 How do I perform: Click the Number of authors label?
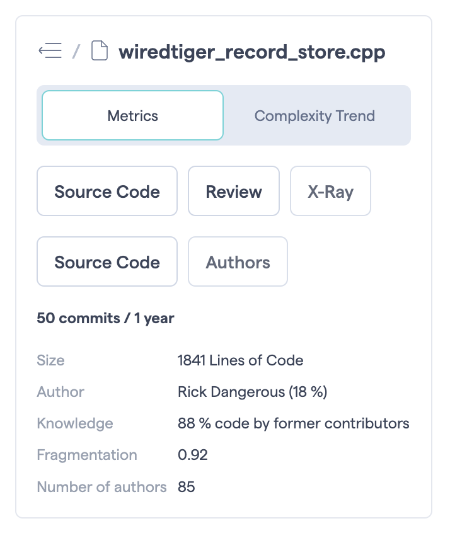(x=102, y=487)
